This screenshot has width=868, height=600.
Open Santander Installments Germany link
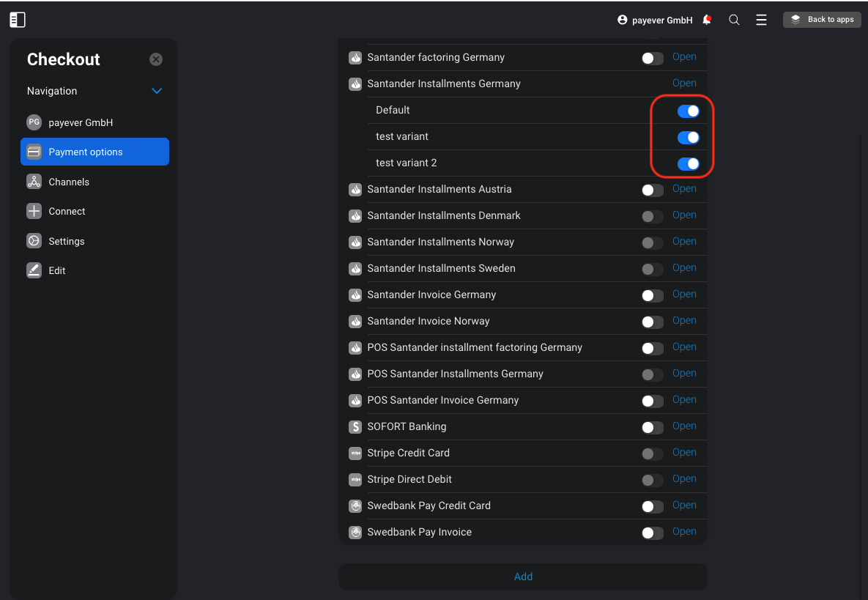point(684,83)
